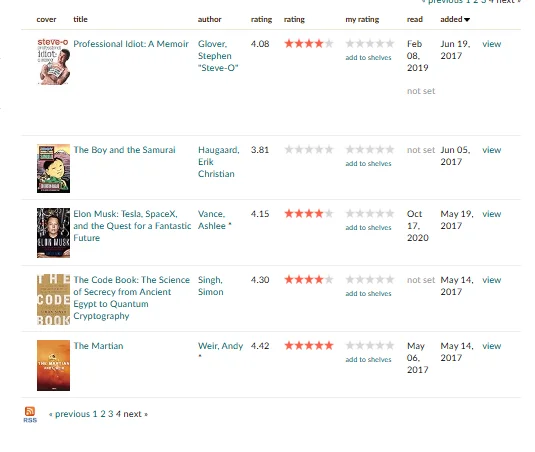Rate The Code Book one star

[350, 280]
